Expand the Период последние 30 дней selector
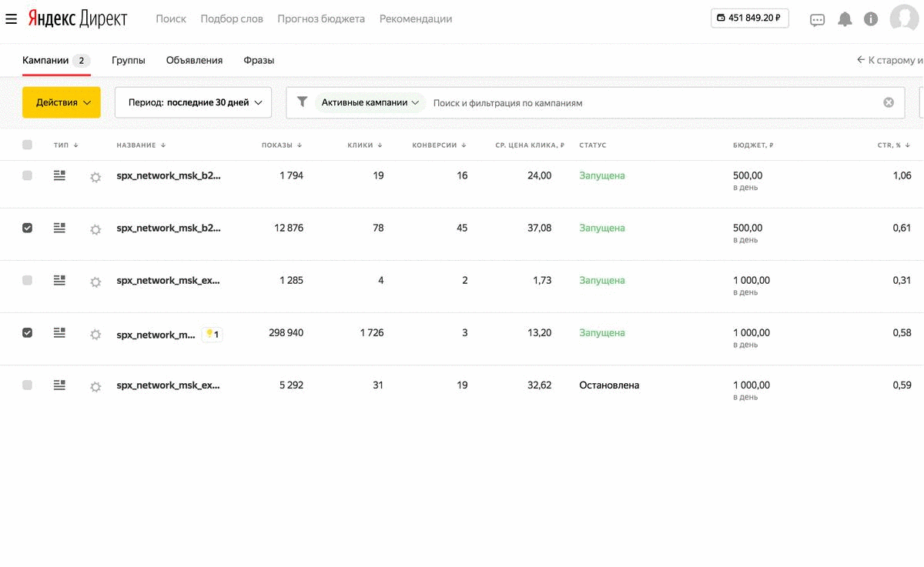924x567 pixels. (x=192, y=102)
